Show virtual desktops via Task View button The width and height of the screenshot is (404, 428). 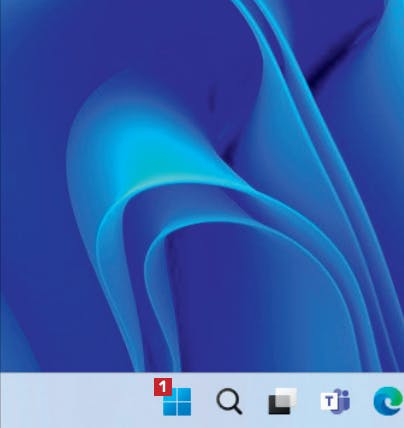click(282, 401)
